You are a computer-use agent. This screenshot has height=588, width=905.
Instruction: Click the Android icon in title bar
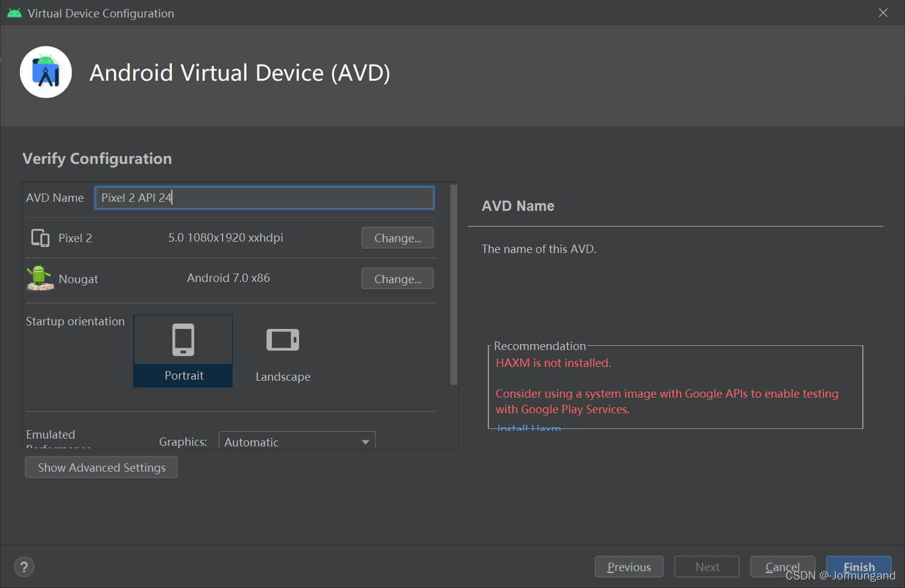point(14,13)
